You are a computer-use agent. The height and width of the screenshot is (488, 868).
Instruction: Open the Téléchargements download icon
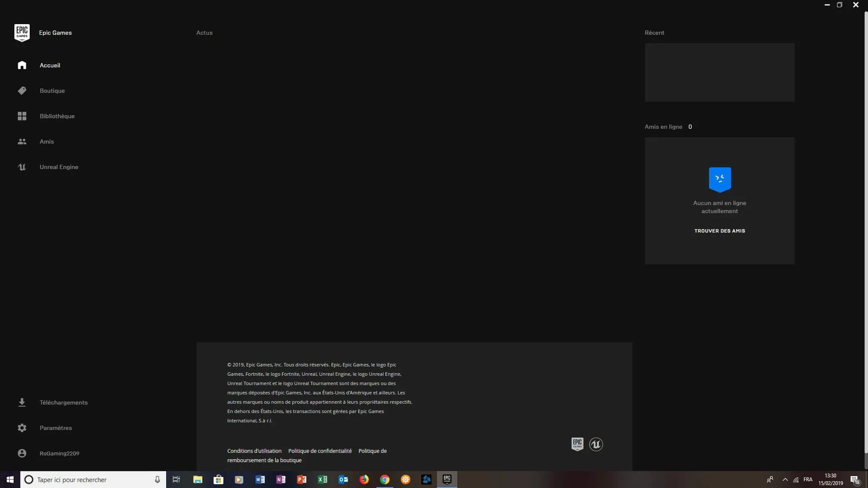pos(22,402)
